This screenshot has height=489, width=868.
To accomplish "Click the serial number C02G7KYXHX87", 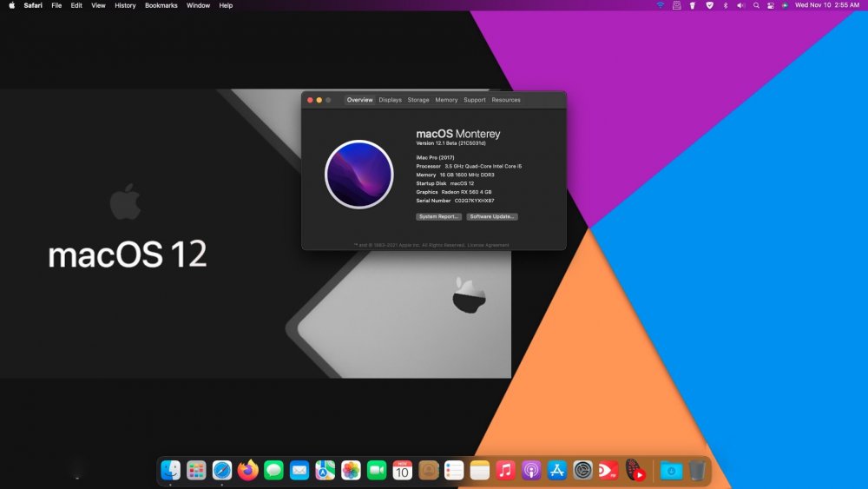I will 475,201.
